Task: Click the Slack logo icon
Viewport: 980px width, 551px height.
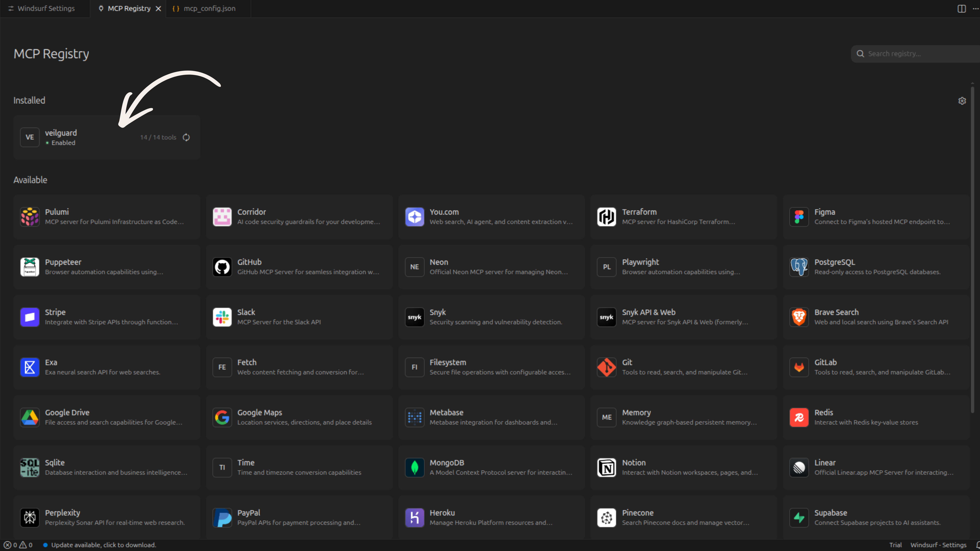Action: point(222,317)
